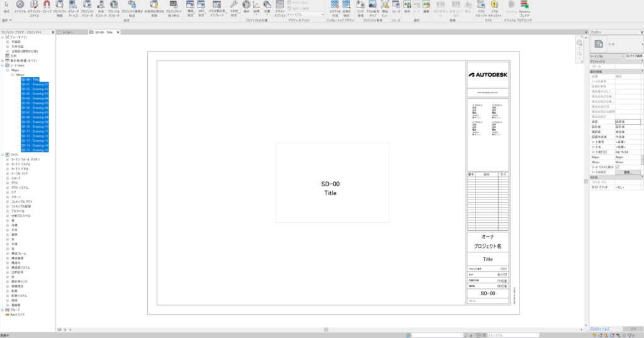Collapse the ファミリ tree node
The image size is (644, 338).
click(x=3, y=154)
